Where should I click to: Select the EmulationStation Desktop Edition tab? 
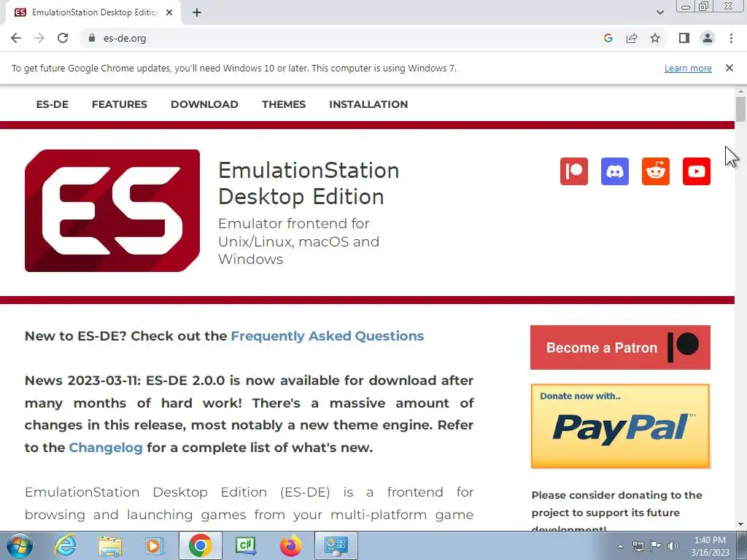pyautogui.click(x=93, y=12)
